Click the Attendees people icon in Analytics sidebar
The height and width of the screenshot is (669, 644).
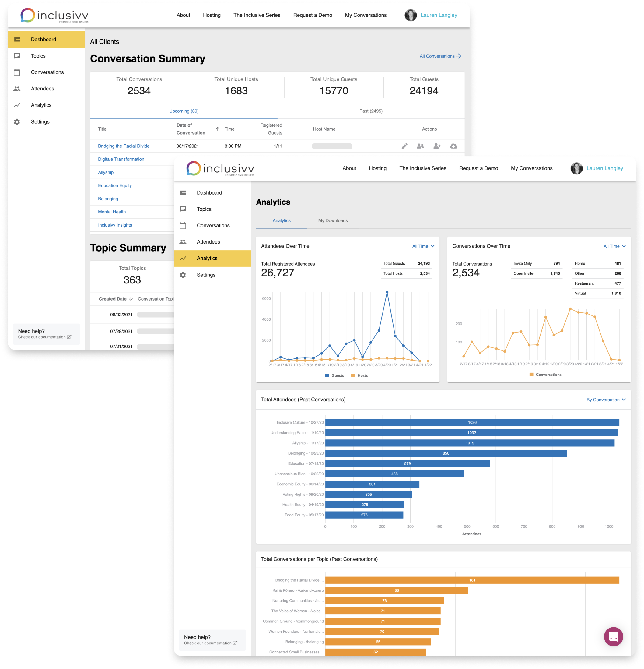point(183,242)
